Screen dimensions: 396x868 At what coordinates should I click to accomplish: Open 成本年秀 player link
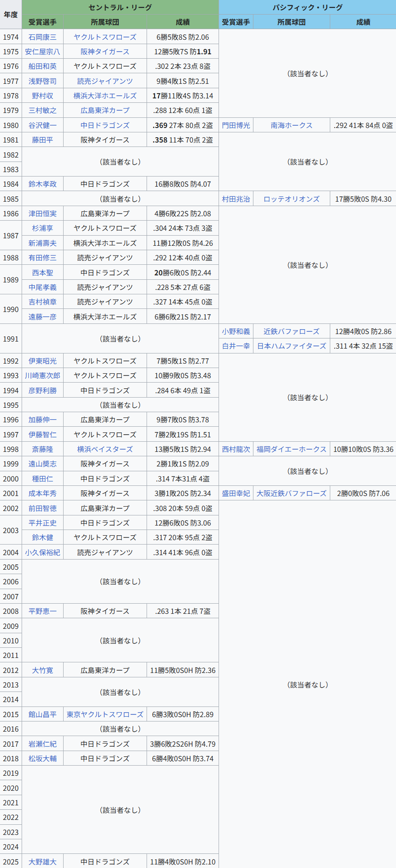[x=42, y=493]
